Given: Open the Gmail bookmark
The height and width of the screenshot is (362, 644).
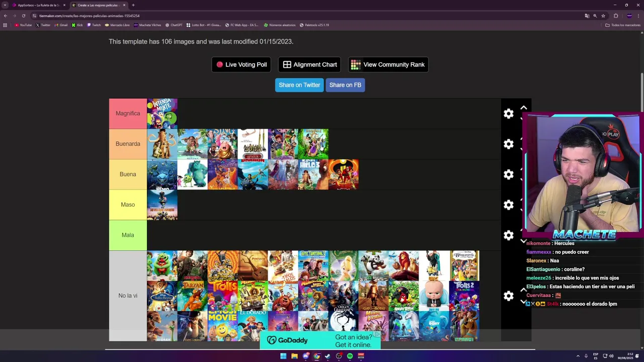Looking at the screenshot, I should [x=61, y=25].
